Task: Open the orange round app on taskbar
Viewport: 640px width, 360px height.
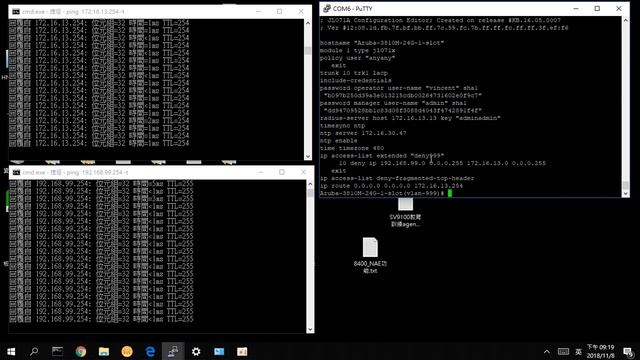Action: click(127, 351)
